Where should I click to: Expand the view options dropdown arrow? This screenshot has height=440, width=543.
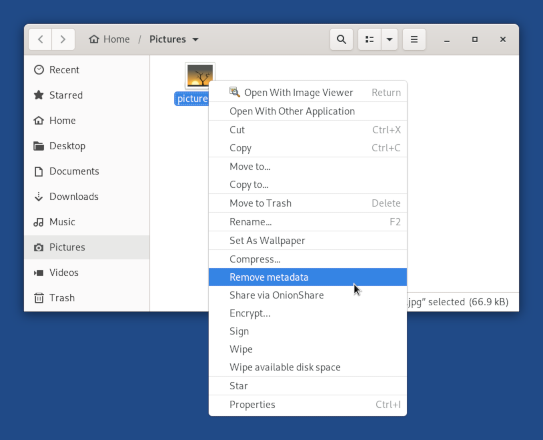pos(389,39)
